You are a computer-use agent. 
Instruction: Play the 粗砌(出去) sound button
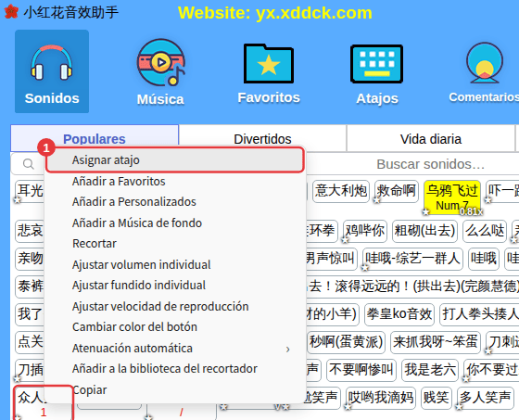(425, 231)
